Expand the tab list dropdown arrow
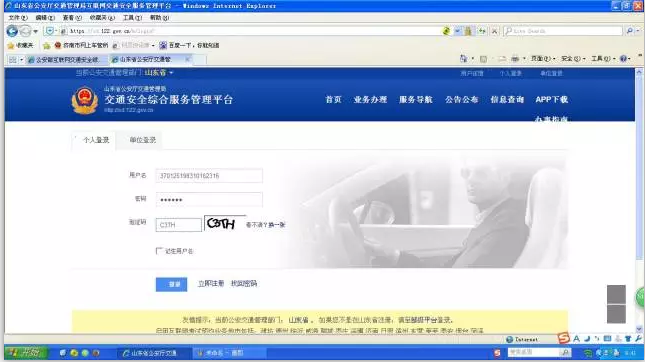Image resolution: width=645 pixels, height=362 pixels. tap(21, 60)
